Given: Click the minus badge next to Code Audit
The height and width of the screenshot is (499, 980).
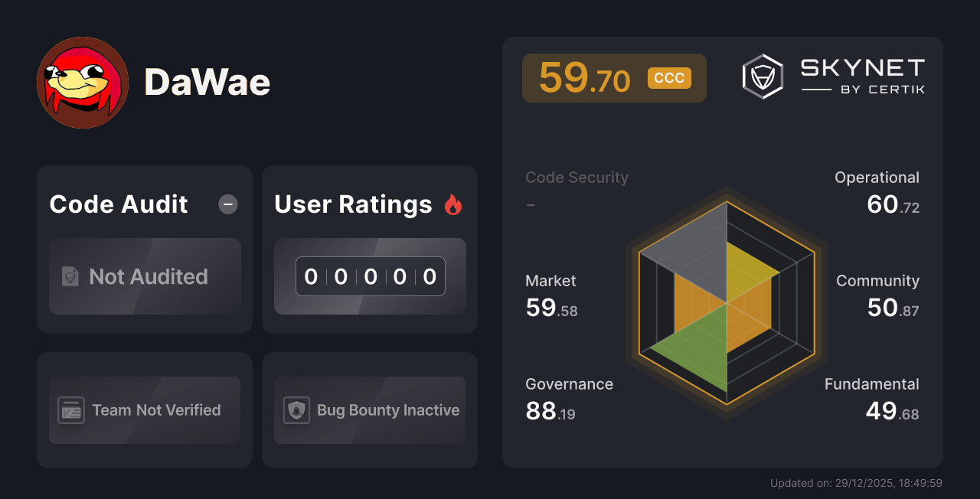Looking at the screenshot, I should click(x=227, y=204).
